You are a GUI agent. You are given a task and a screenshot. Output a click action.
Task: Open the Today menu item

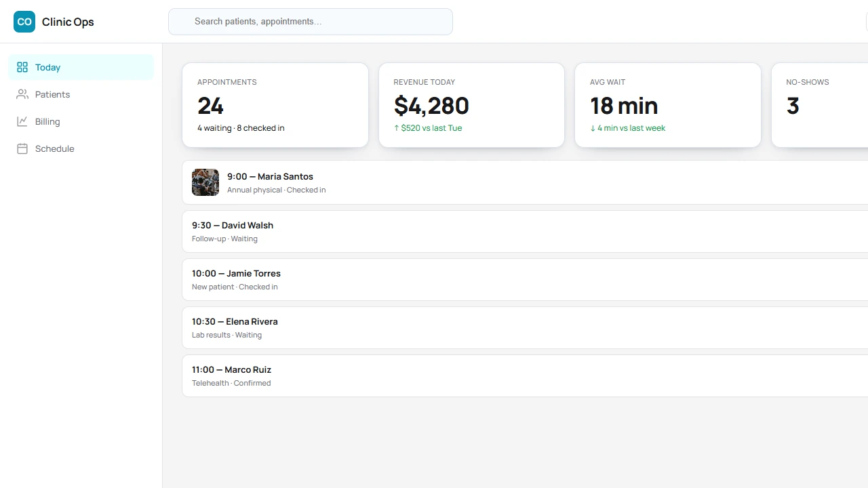[x=81, y=67]
